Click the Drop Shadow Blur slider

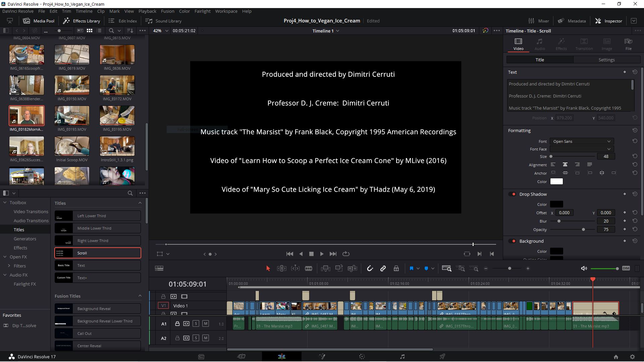(x=573, y=221)
